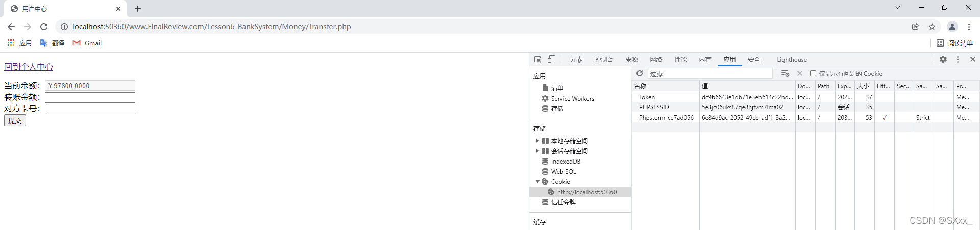Select IndexedDB in the storage tree
This screenshot has height=230, width=980.
566,162
